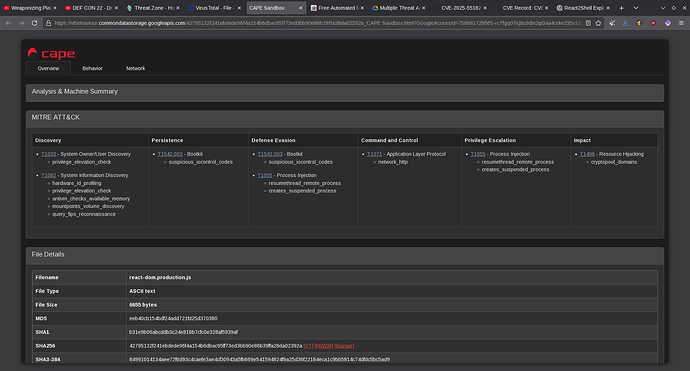Close the DEF CON 22 tab
This screenshot has width=690, height=371.
coord(116,8)
